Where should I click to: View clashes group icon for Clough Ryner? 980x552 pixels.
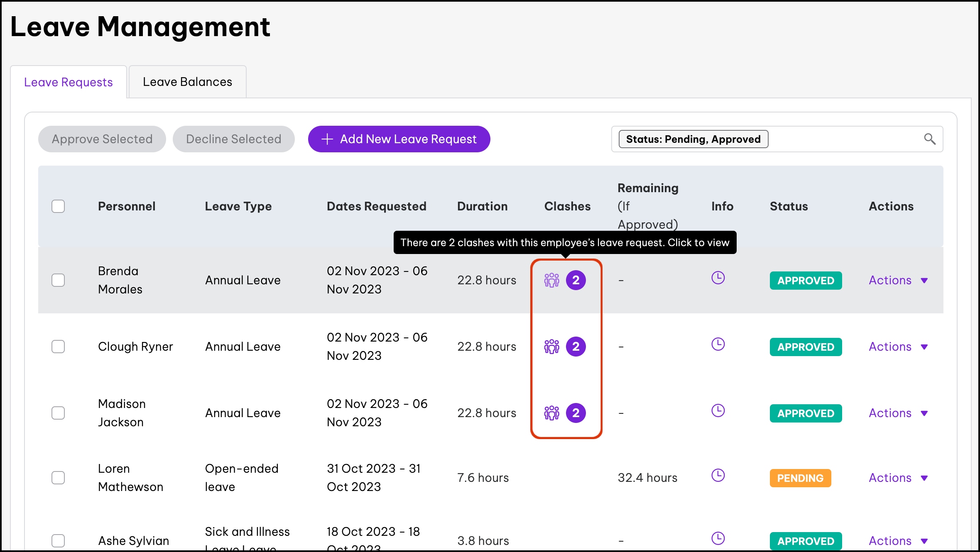click(x=551, y=347)
